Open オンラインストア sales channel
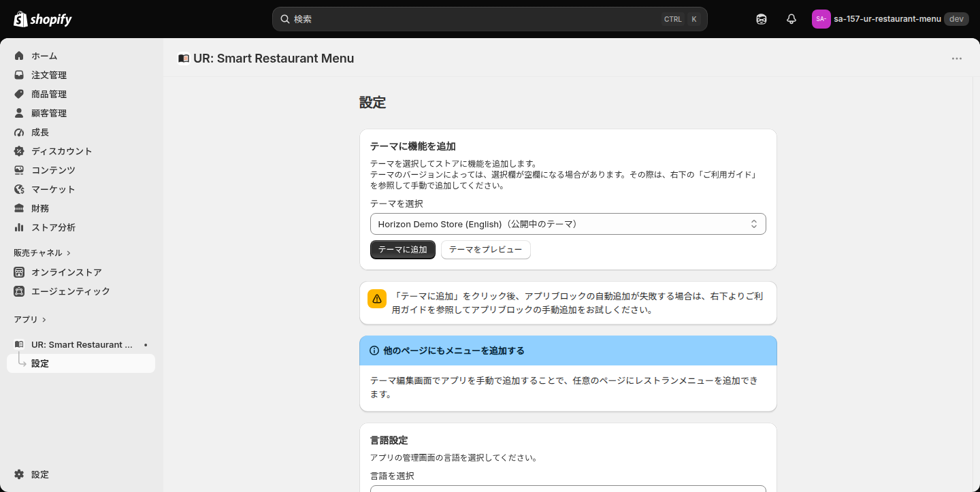980x492 pixels. pos(81,272)
